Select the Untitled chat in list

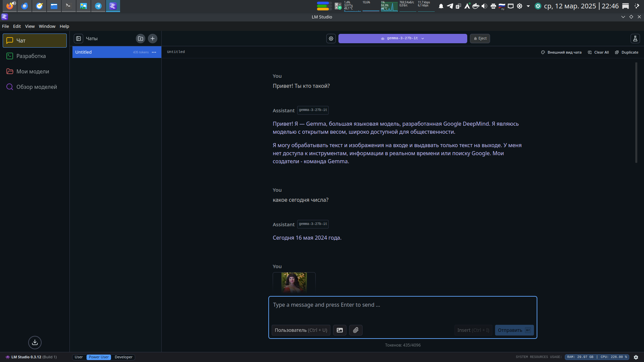[117, 52]
